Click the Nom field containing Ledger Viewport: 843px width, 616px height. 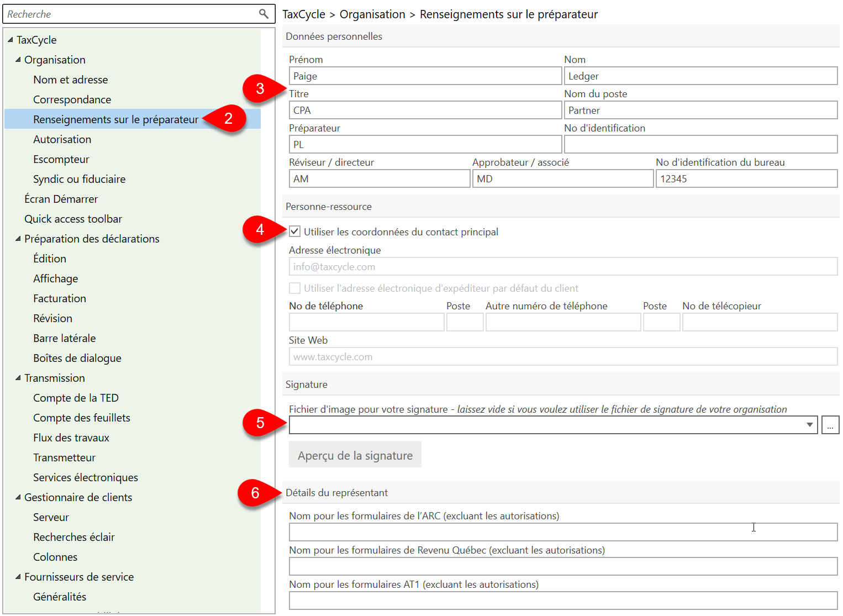700,76
